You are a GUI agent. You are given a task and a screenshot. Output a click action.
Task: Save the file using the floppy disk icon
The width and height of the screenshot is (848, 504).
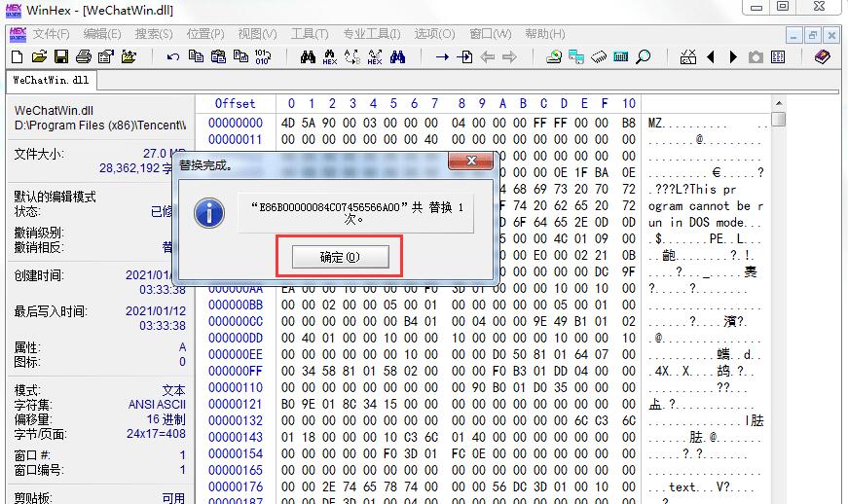tap(60, 57)
